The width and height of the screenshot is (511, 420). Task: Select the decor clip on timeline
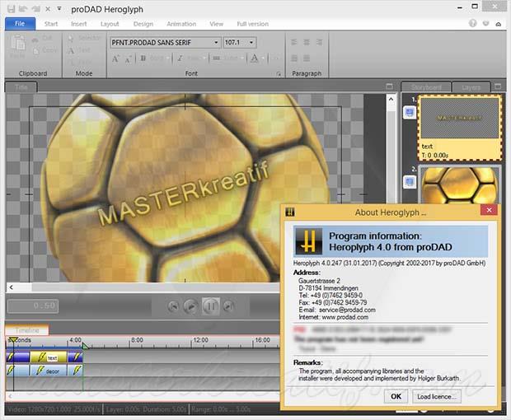click(x=49, y=371)
